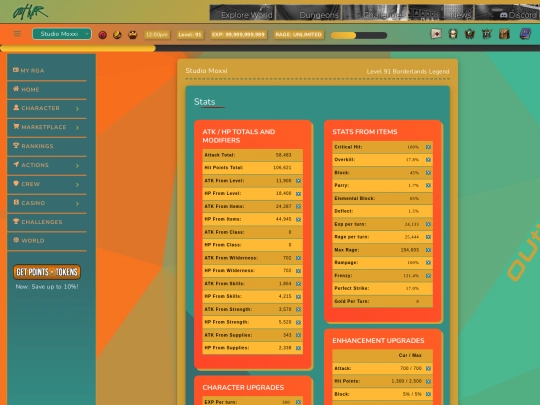The height and width of the screenshot is (405, 540).
Task: Click the Attack Total value 58,483
Action: pyautogui.click(x=283, y=155)
